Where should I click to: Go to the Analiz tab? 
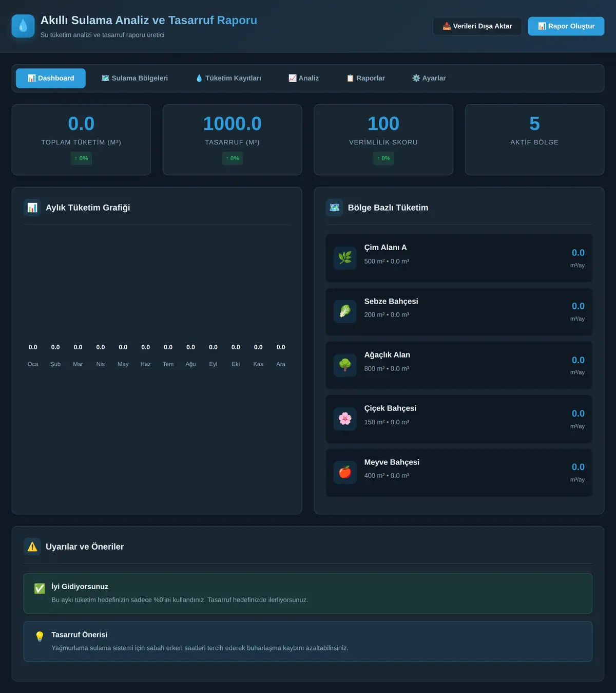click(303, 78)
